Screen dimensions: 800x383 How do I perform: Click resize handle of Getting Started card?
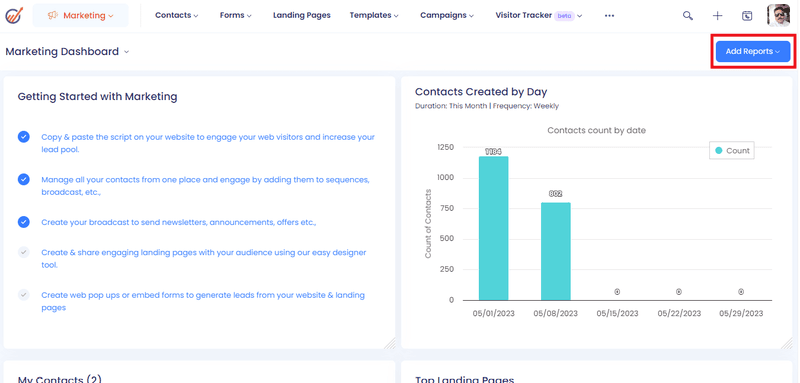390,343
